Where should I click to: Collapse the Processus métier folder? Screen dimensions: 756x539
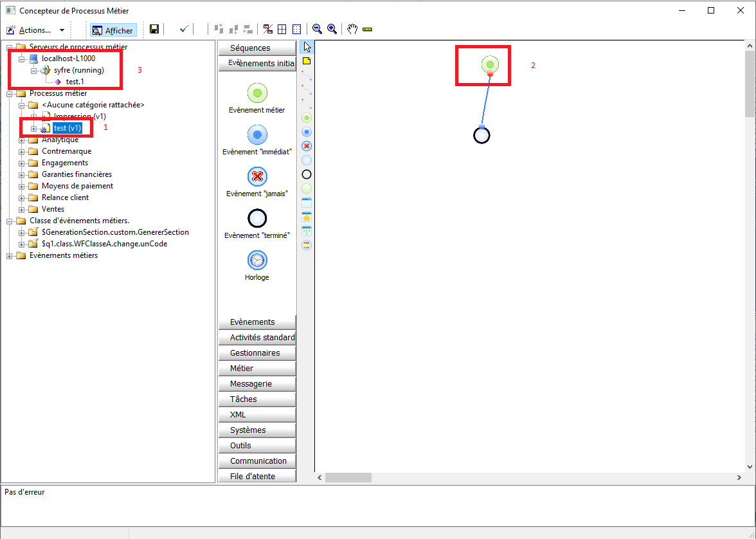tap(9, 94)
